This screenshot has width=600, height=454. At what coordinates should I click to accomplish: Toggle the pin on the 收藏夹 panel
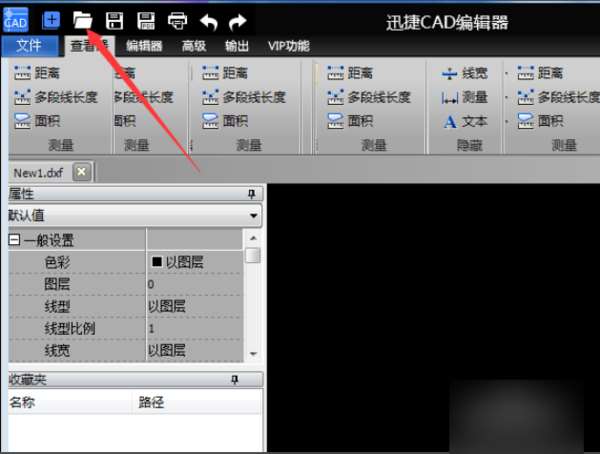(235, 380)
